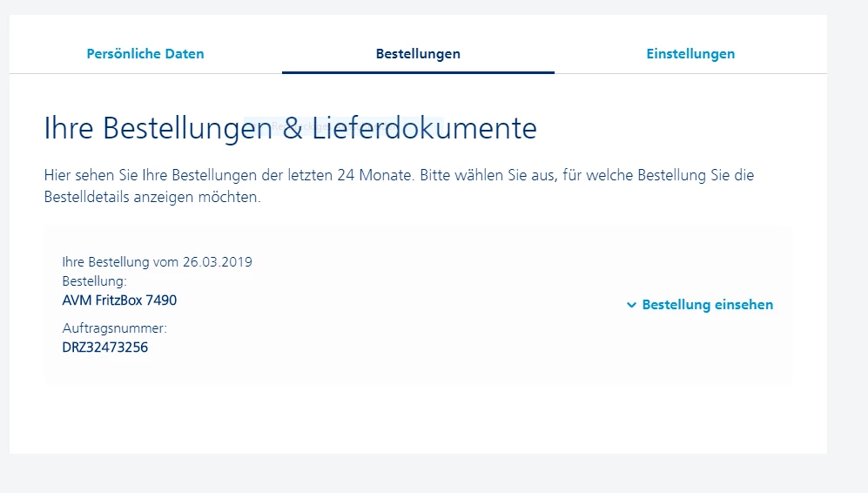
Task: Click the ampersand in the page heading
Action: coord(293,130)
